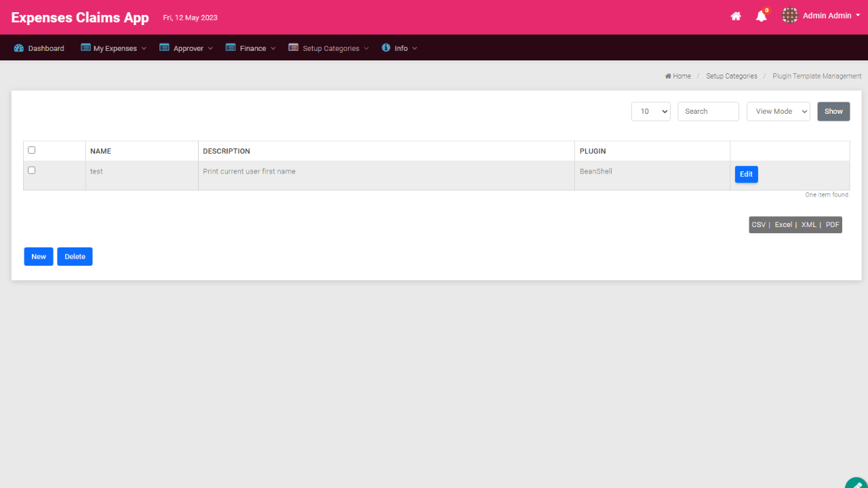Click the Approver menu icon
The height and width of the screenshot is (488, 868).
[x=164, y=47]
